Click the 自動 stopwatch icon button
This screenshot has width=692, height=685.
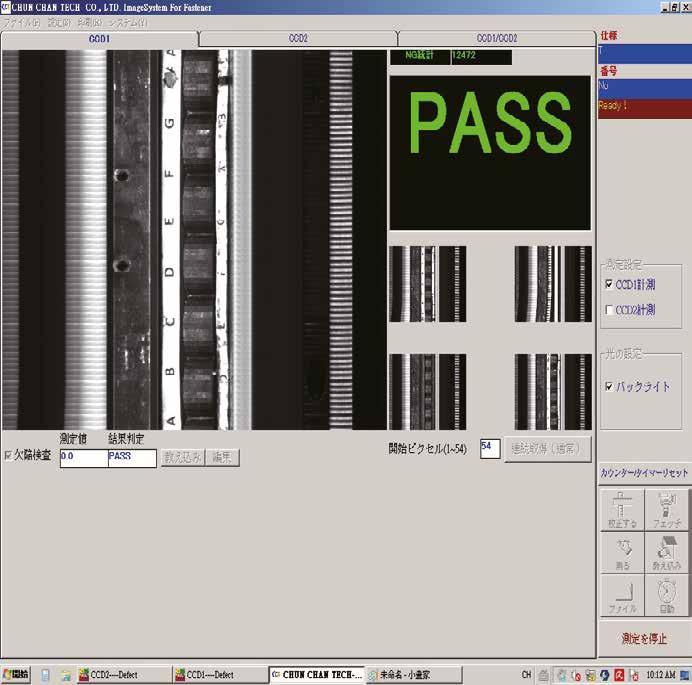tap(667, 595)
